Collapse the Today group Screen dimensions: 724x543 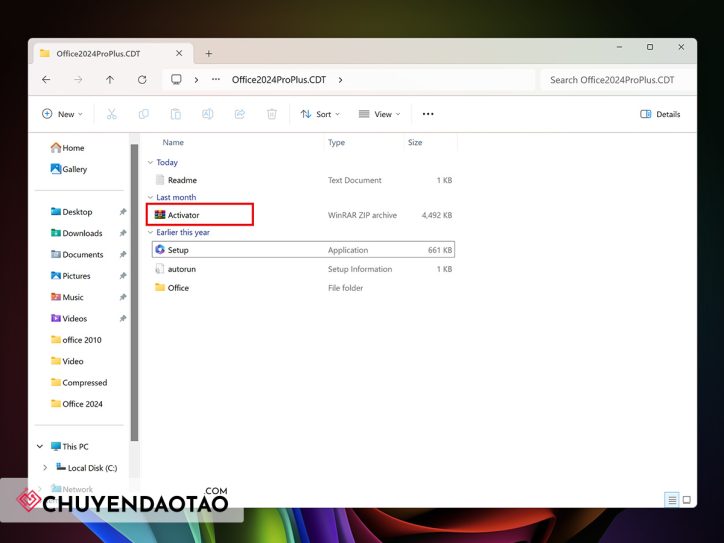150,163
